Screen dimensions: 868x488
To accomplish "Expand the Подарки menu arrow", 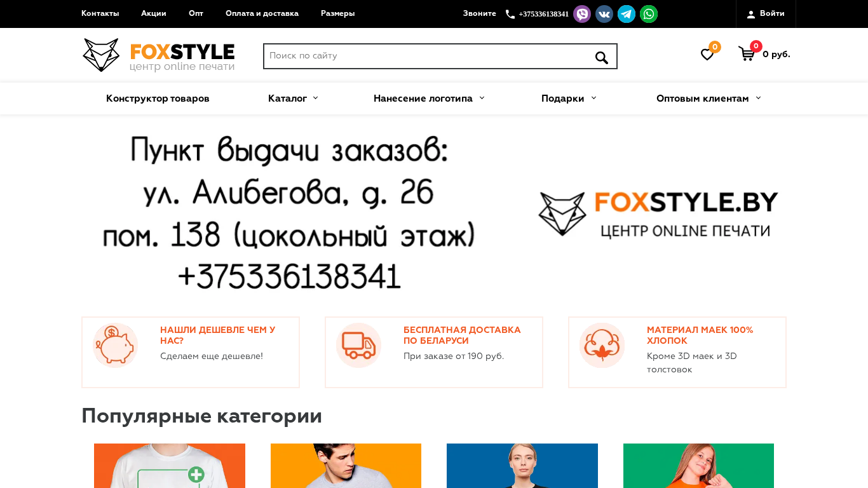I will click(593, 98).
